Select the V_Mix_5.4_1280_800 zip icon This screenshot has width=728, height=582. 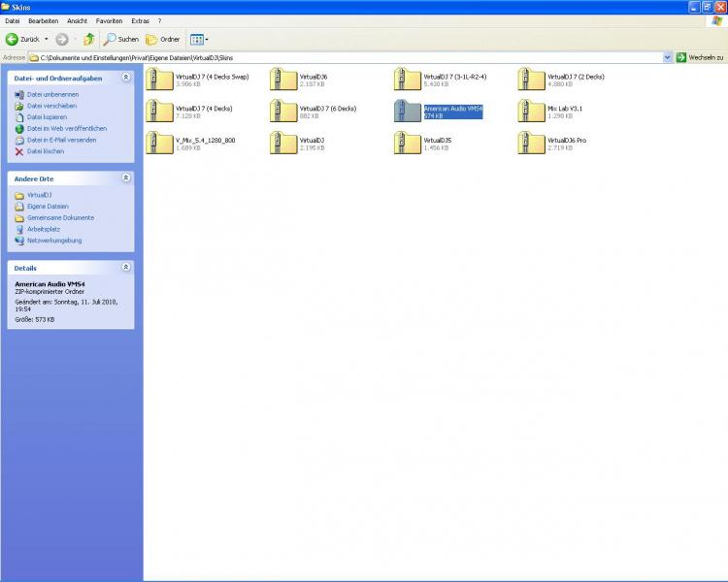pos(159,143)
